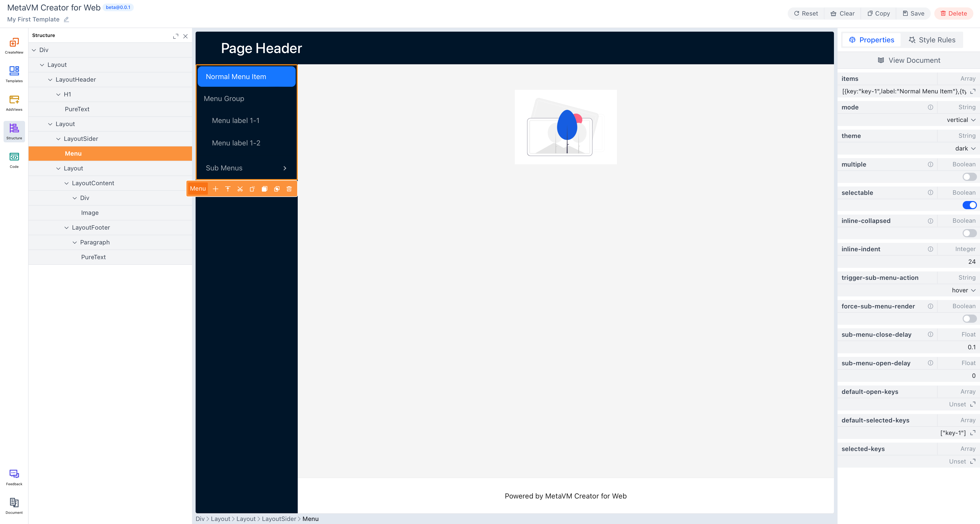This screenshot has height=524, width=980.
Task: Click View Document link
Action: pyautogui.click(x=909, y=60)
